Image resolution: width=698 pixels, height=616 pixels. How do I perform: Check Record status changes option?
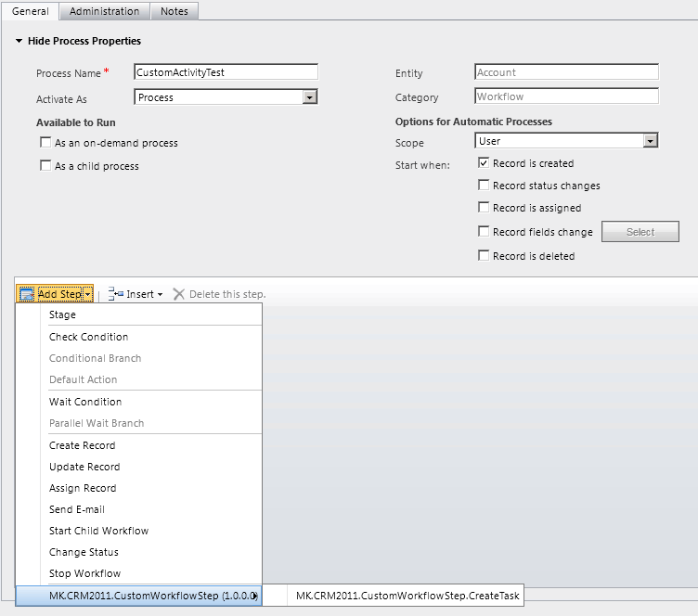484,185
